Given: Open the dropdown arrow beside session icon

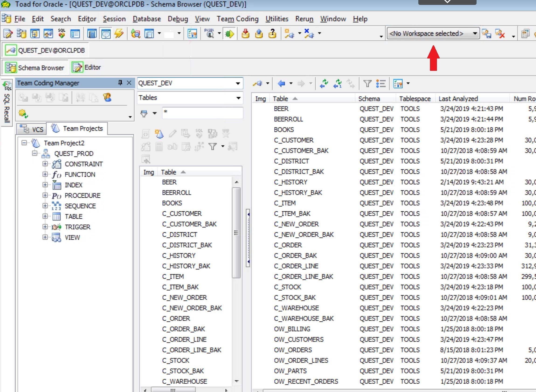Looking at the screenshot, I should coord(267,83).
